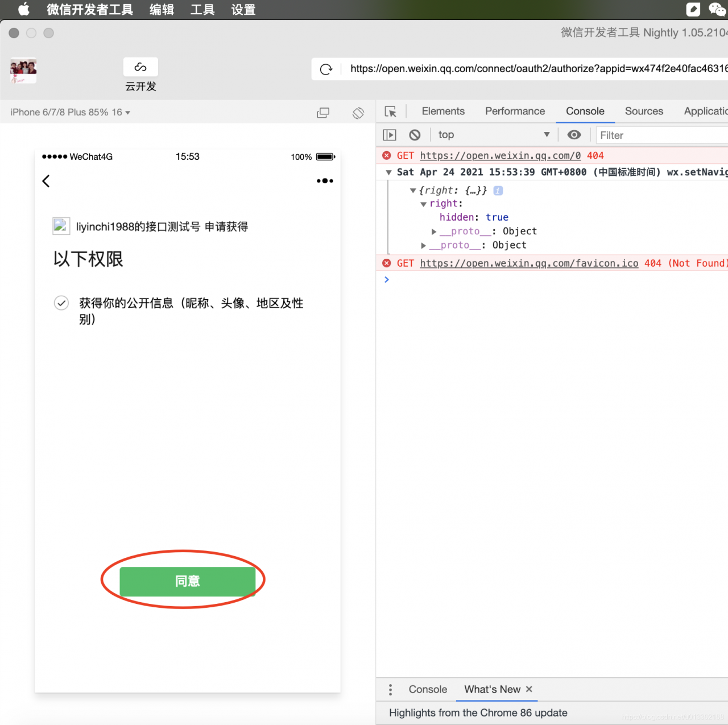Click the error icon on the open.weixin.qq.com/0 row

(x=387, y=155)
